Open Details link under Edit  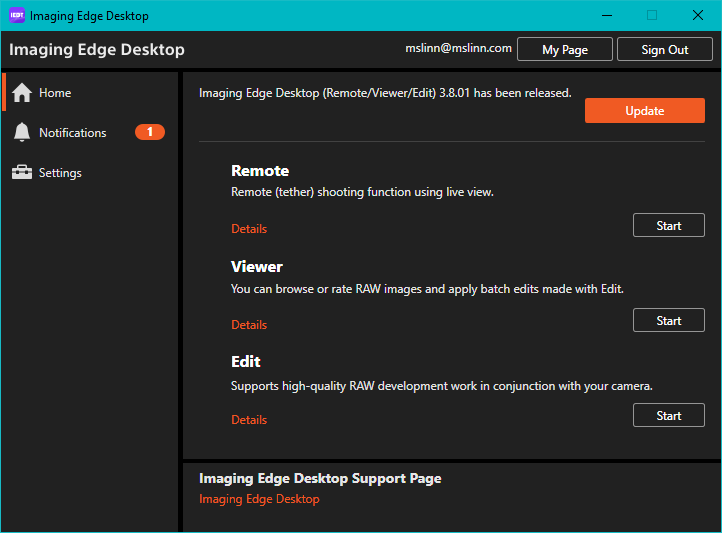coord(249,420)
